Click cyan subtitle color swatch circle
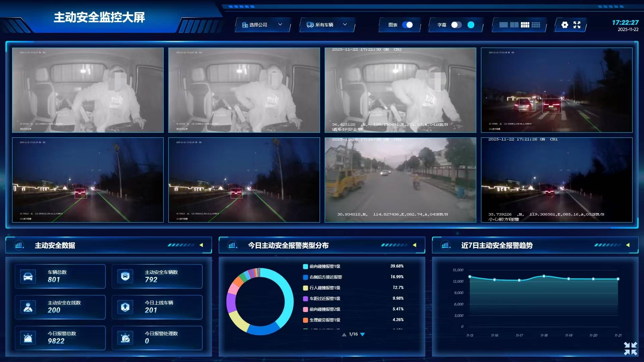 tap(471, 25)
